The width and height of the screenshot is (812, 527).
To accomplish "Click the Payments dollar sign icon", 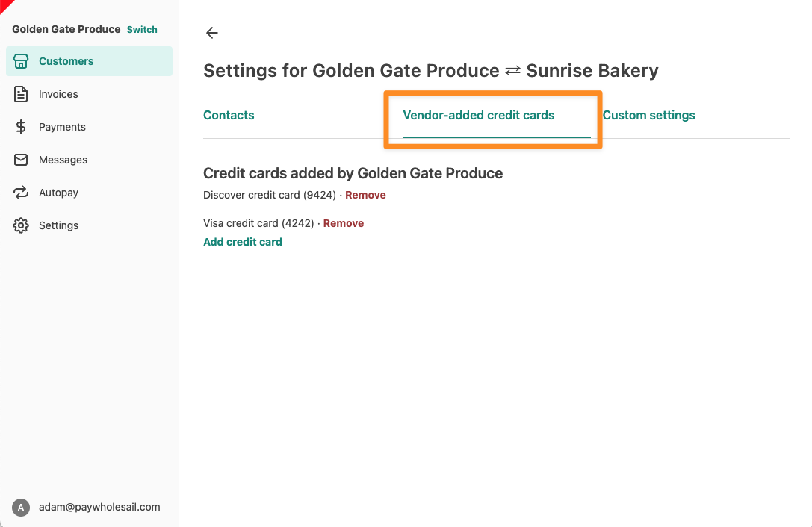I will tap(21, 127).
